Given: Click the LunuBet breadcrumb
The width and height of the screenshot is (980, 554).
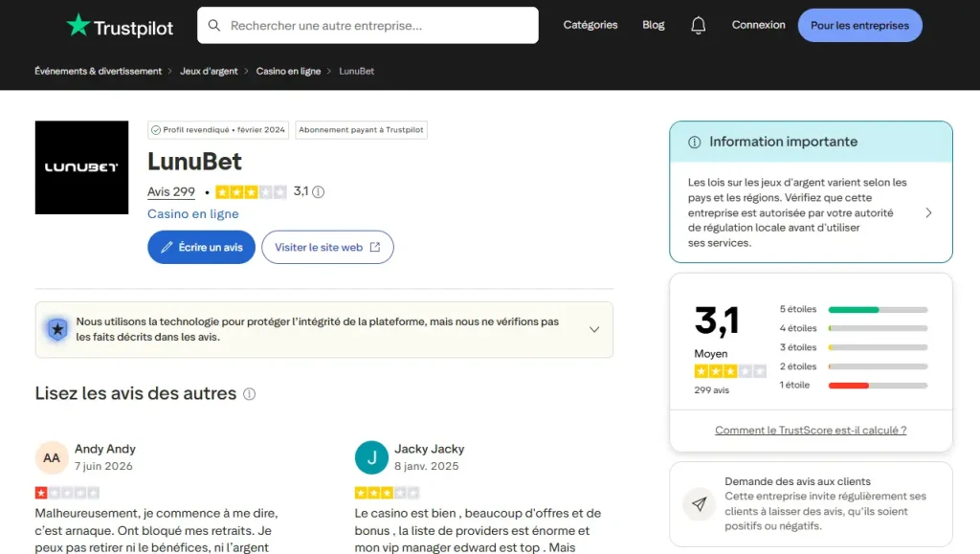Looking at the screenshot, I should [356, 71].
